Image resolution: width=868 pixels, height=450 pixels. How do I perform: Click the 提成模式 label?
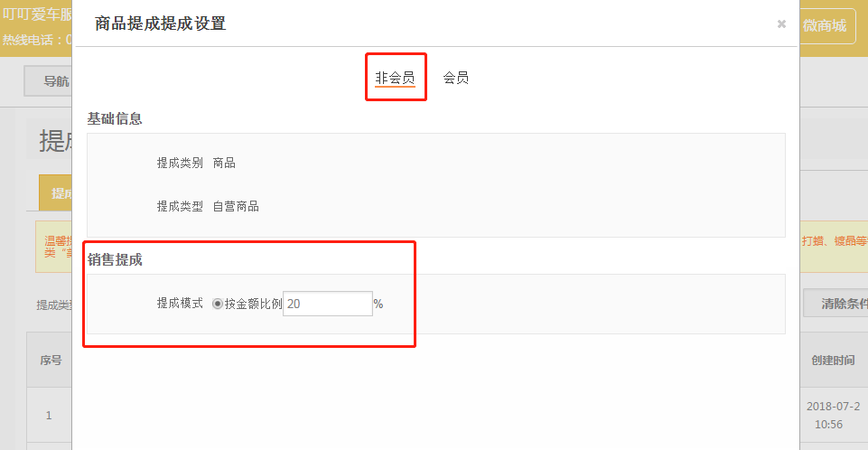pos(180,305)
